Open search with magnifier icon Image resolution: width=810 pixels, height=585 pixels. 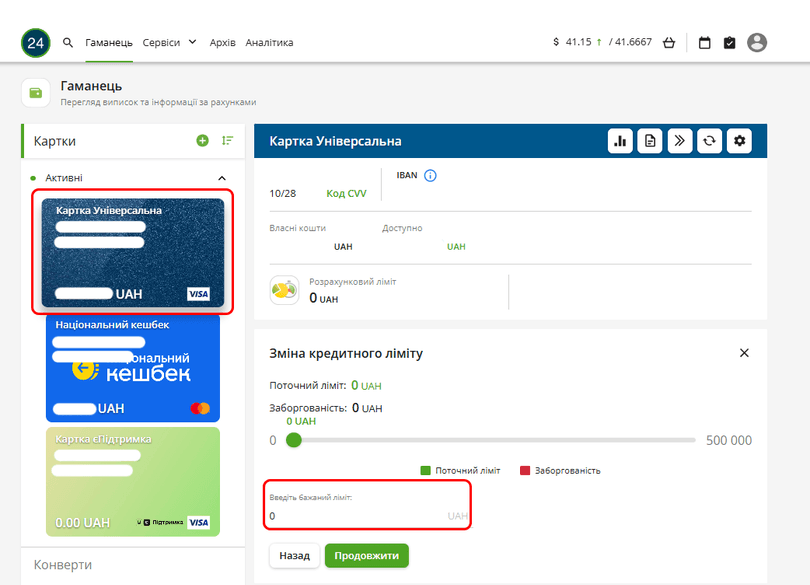[68, 43]
